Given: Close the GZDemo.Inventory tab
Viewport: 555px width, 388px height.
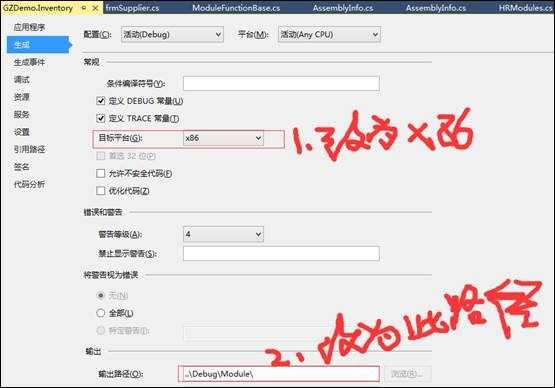Looking at the screenshot, I should point(95,8).
